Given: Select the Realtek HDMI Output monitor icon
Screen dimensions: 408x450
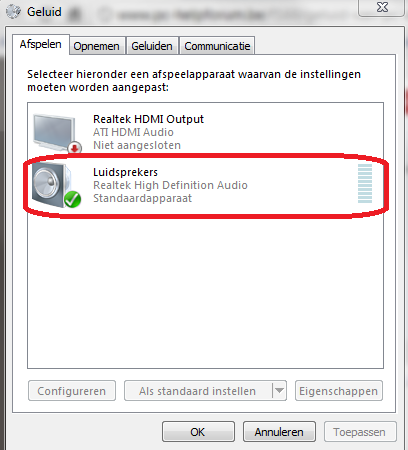Looking at the screenshot, I should (x=54, y=132).
